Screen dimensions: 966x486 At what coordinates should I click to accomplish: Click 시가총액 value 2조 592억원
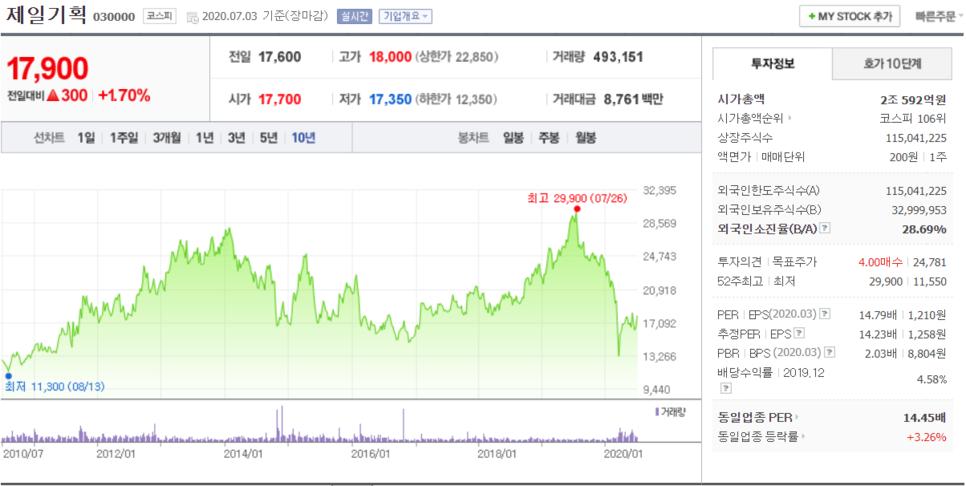pyautogui.click(x=913, y=100)
